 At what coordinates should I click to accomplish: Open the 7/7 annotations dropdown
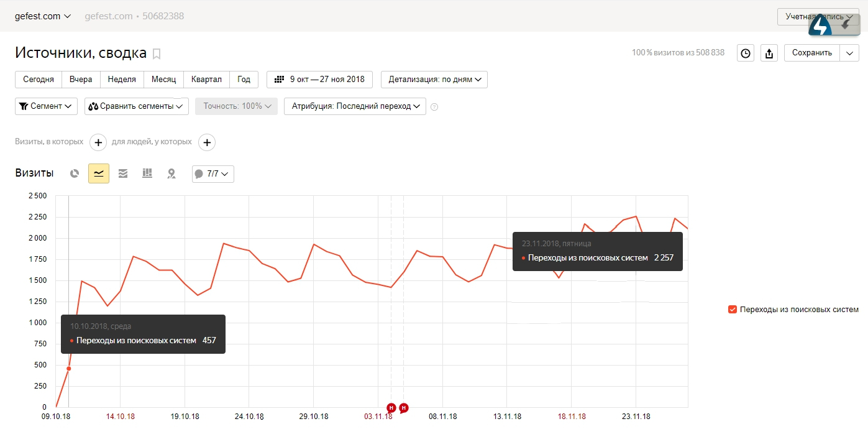(x=213, y=174)
